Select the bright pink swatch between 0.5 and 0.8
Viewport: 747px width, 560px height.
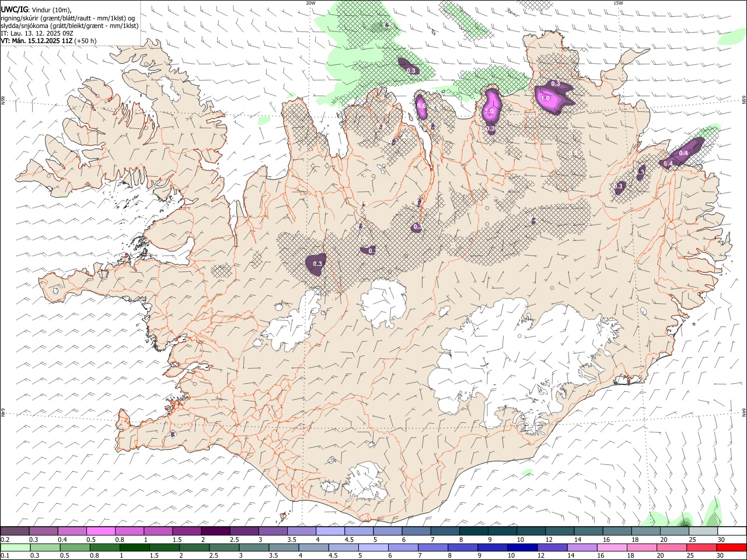pos(101,531)
